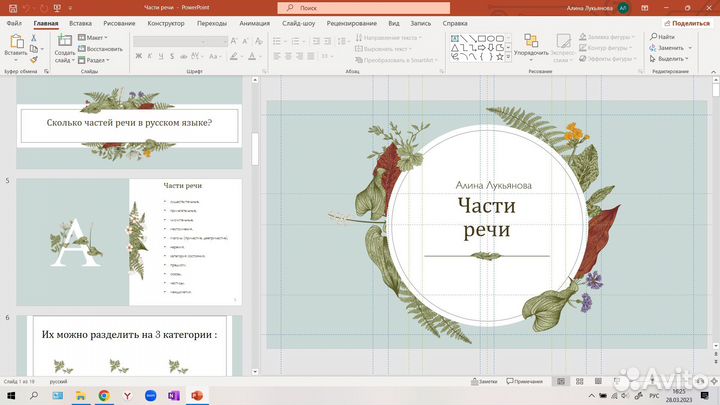Switch to Reading view icon in status bar
Viewport: 720px width, 405px height.
coord(598,382)
